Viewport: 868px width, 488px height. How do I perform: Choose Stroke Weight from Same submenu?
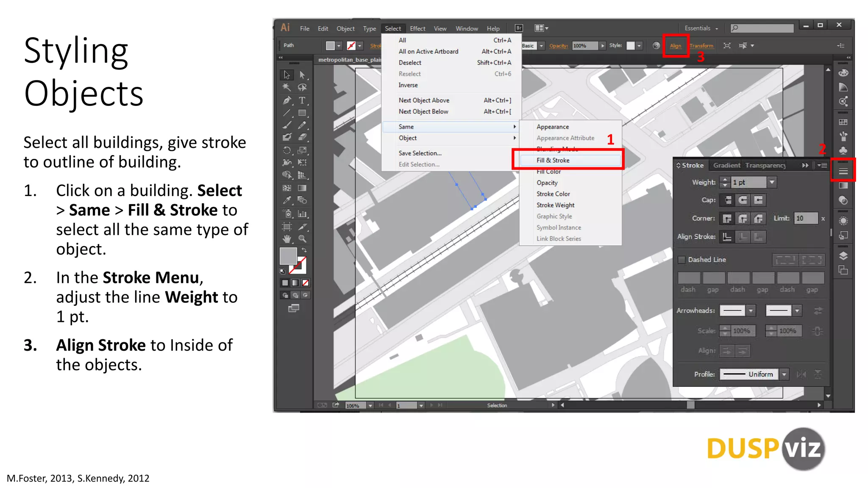[570, 205]
